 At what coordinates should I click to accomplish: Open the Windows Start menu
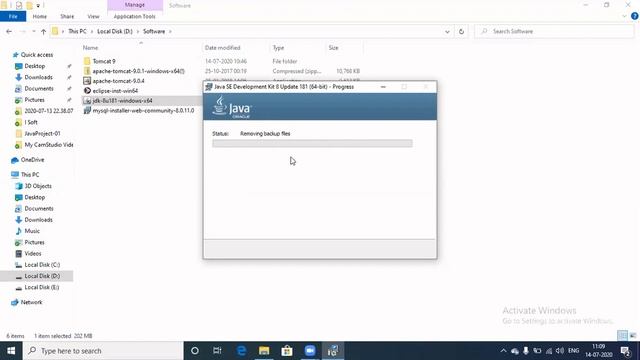pos(11,351)
